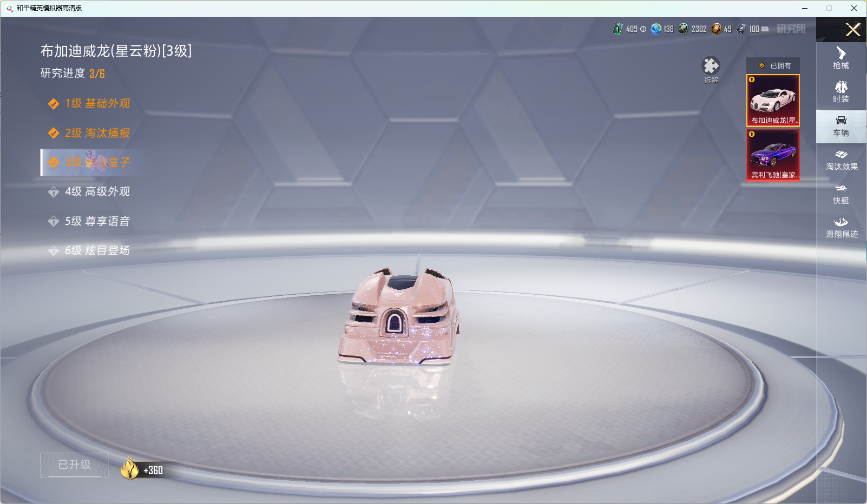Screen dimensions: 867x504
Task: Click the emulator app icon in the title bar
Action: (9, 8)
